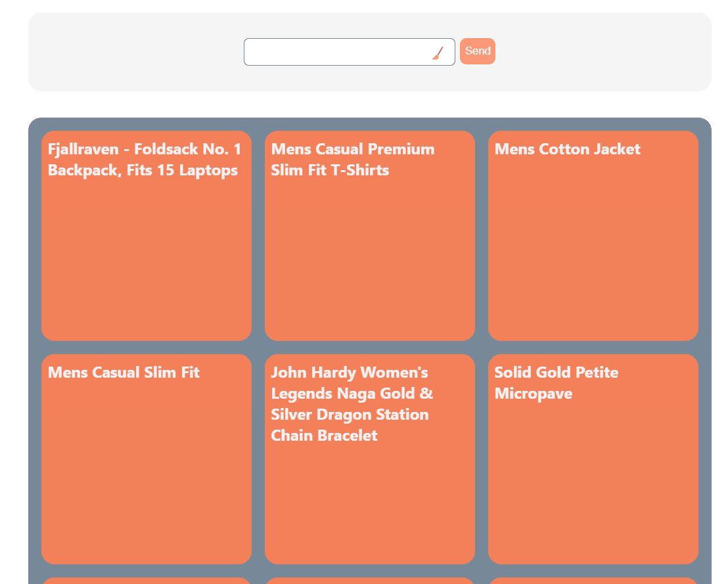Click the broom clear icon in search box

pos(438,53)
